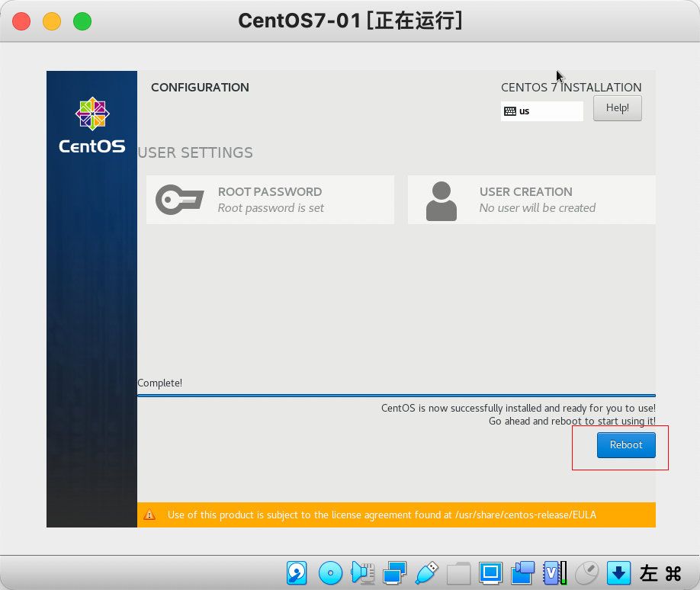Click the us keyboard layout field
This screenshot has height=590, width=700.
click(541, 111)
